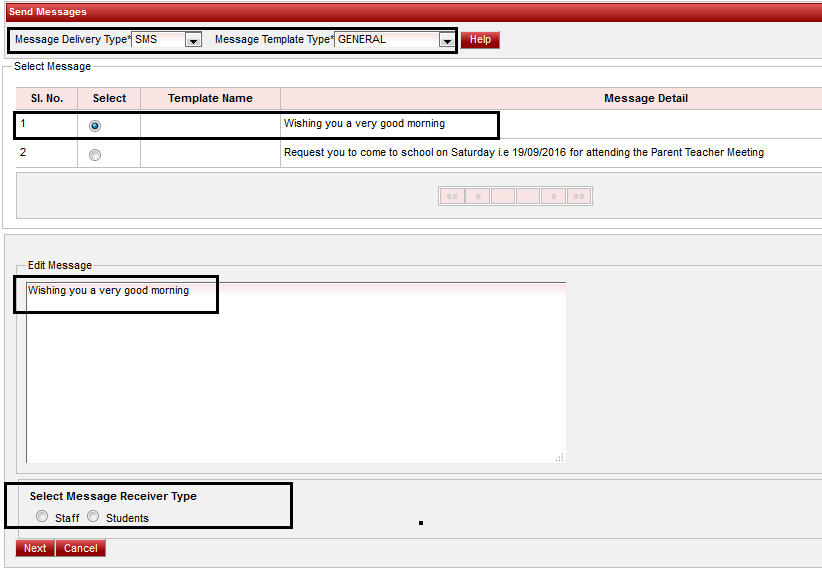Choose Students as message receiver type
Viewport: 822px width, 568px height.
coord(93,517)
